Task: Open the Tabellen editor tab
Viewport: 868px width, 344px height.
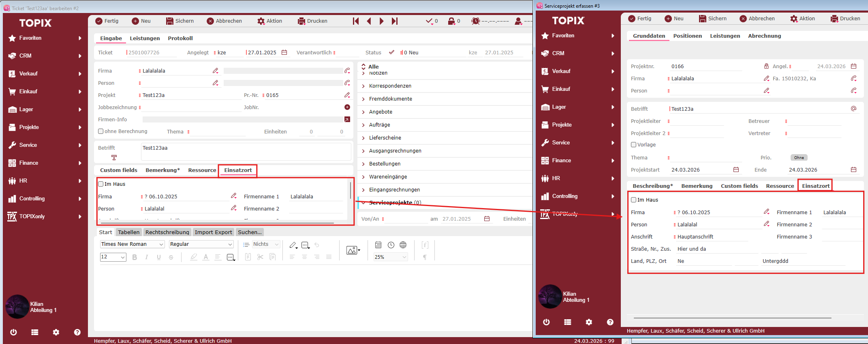Action: 129,232
